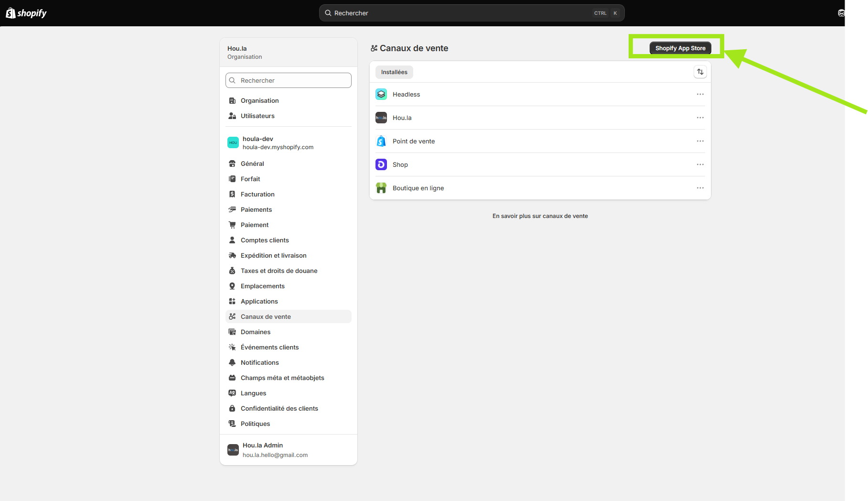The width and height of the screenshot is (868, 501).
Task: Click the CTRL K shortcut badge
Action: pyautogui.click(x=606, y=13)
